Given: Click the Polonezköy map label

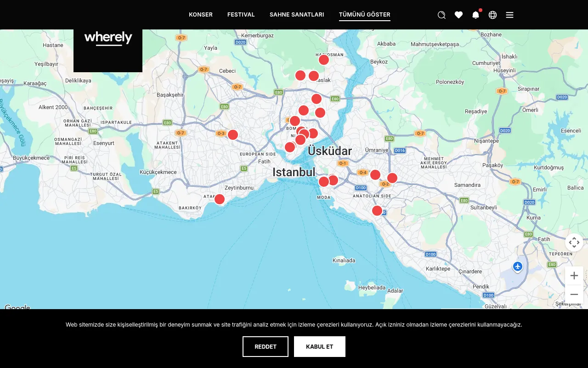Looking at the screenshot, I should (x=450, y=82).
